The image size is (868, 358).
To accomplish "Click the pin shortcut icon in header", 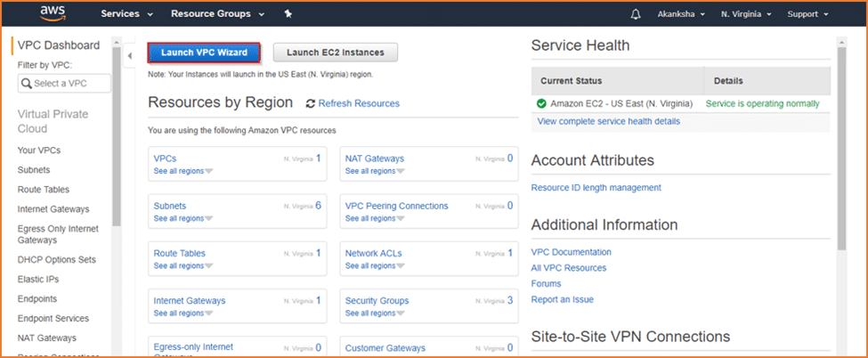I will pyautogui.click(x=288, y=14).
